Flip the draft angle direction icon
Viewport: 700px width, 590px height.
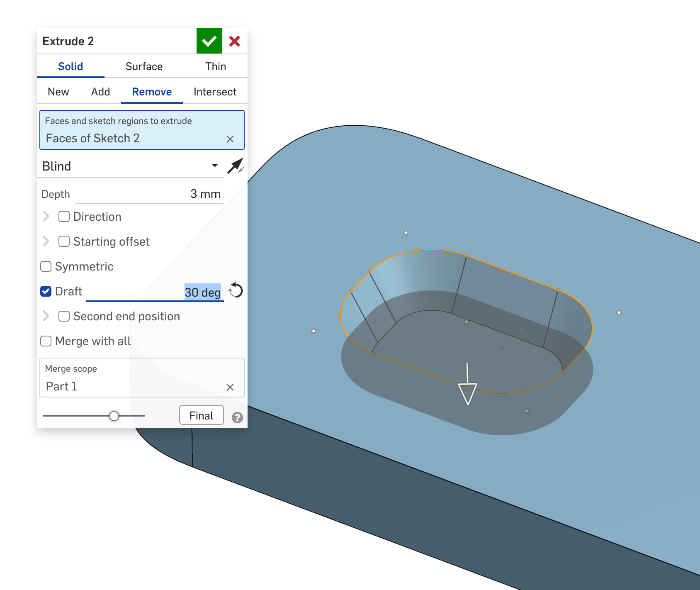pos(236,290)
